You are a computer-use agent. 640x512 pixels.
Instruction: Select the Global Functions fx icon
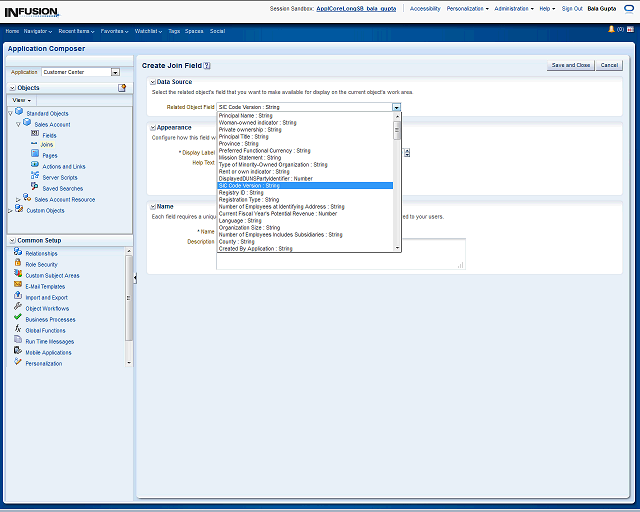[18, 330]
